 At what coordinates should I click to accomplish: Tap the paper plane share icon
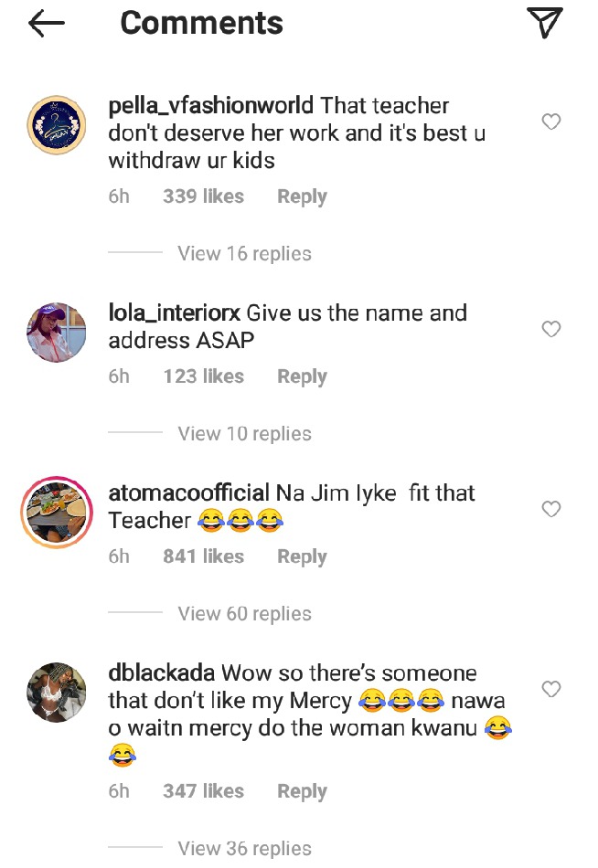[x=545, y=22]
